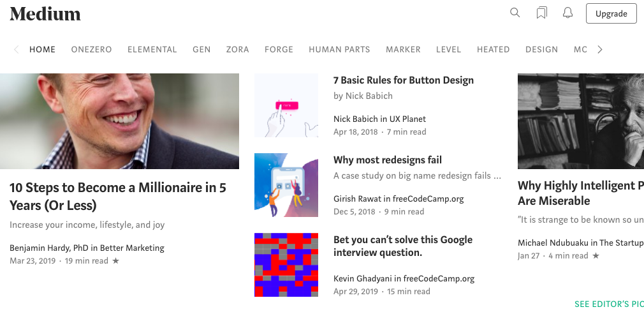Select the ONEZERO topic tab
The width and height of the screenshot is (644, 314).
[x=91, y=49]
